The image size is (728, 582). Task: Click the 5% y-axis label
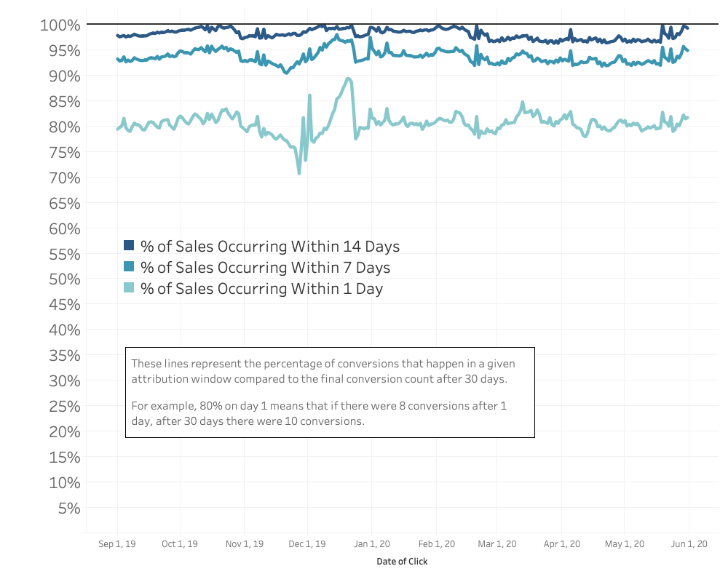(x=68, y=508)
